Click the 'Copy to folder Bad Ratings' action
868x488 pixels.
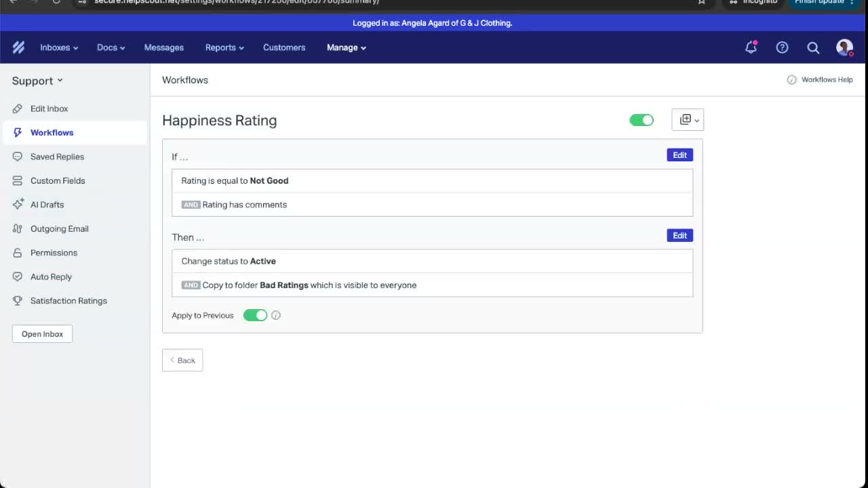point(432,285)
